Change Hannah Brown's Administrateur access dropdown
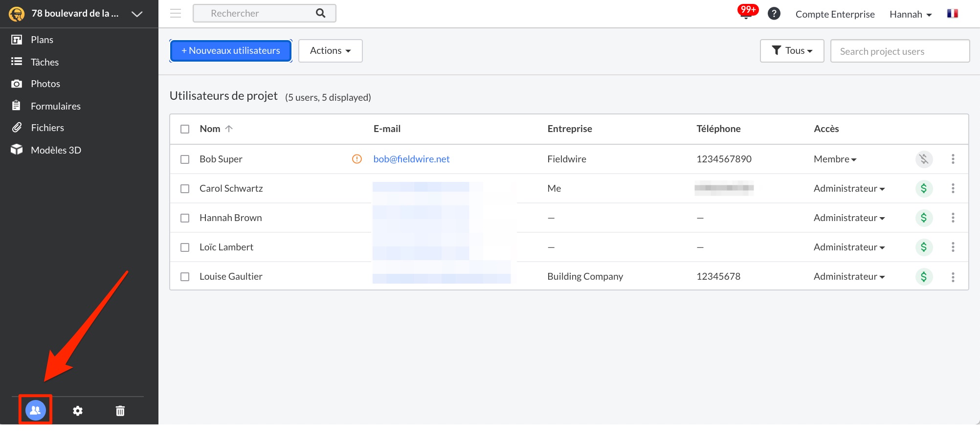The width and height of the screenshot is (980, 445). pyautogui.click(x=849, y=218)
